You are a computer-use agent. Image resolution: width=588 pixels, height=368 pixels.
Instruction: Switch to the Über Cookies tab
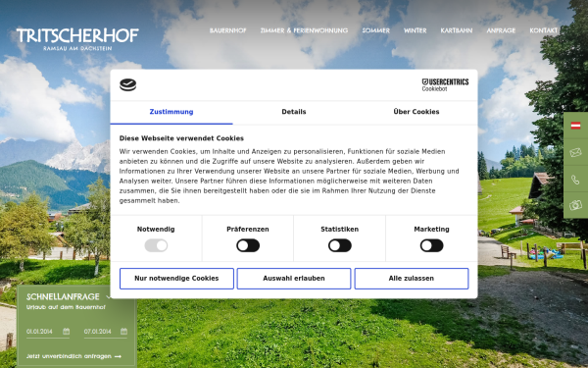point(416,112)
